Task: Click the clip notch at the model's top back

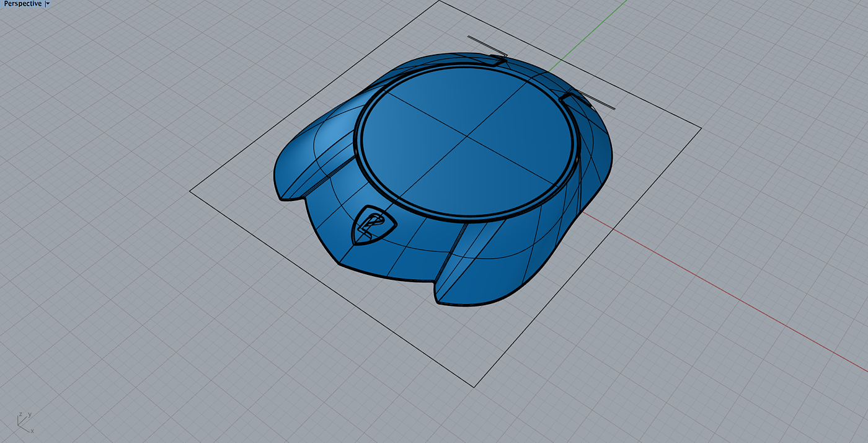Action: [x=496, y=60]
